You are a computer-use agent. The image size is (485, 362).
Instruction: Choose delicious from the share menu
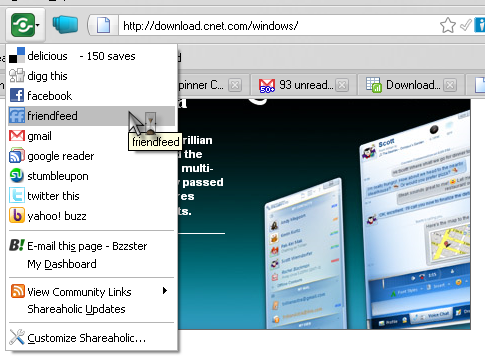(91, 56)
